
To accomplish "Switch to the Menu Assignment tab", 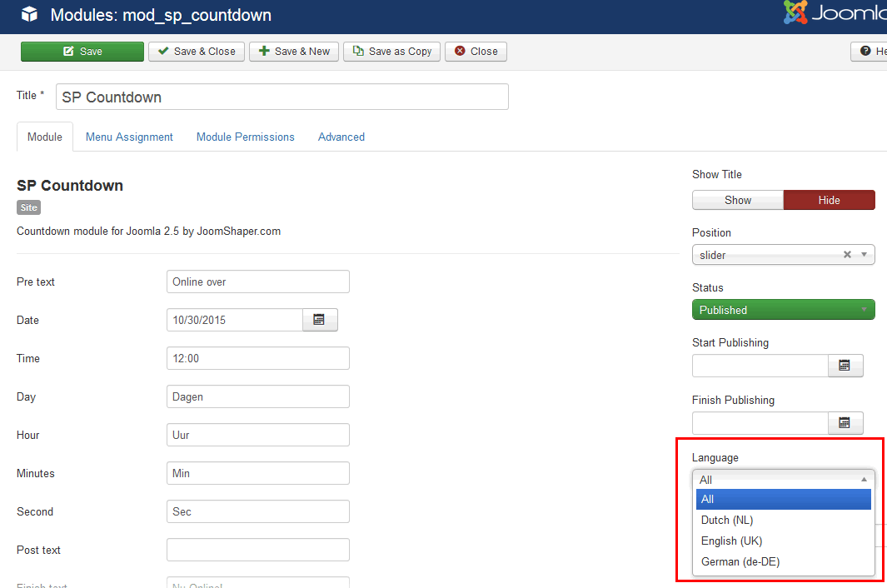I will point(129,137).
